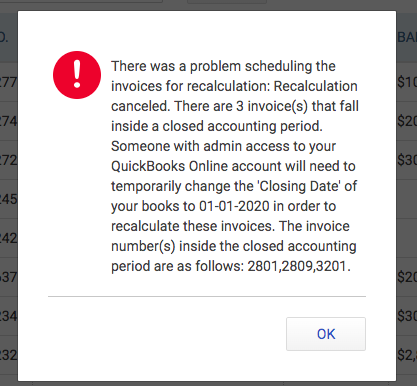Click the dimmed row ending in 272
Viewport: 417px width, 386px height.
pos(9,160)
